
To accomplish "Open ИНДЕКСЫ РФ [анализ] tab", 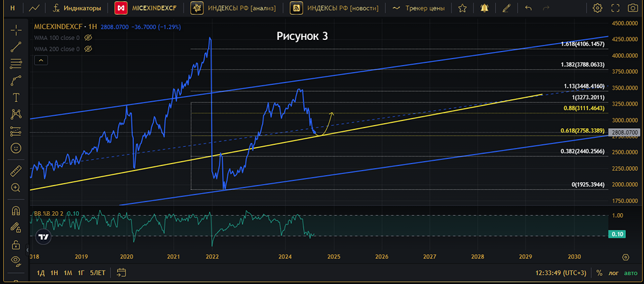I will [233, 8].
